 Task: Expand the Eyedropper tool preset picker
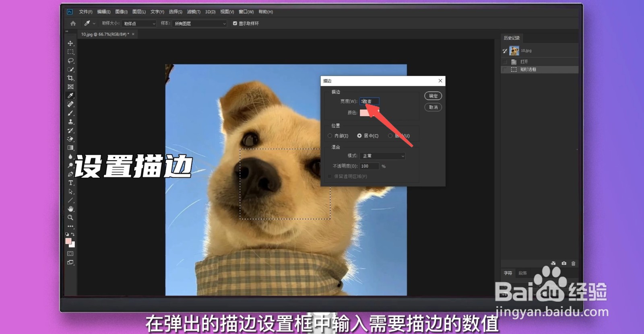click(94, 24)
